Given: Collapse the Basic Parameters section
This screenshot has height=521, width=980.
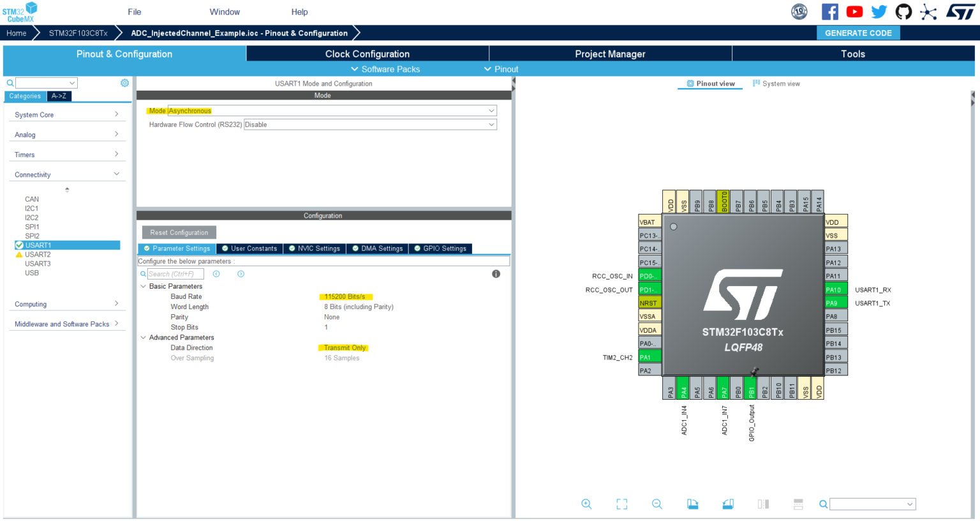Looking at the screenshot, I should 143,286.
